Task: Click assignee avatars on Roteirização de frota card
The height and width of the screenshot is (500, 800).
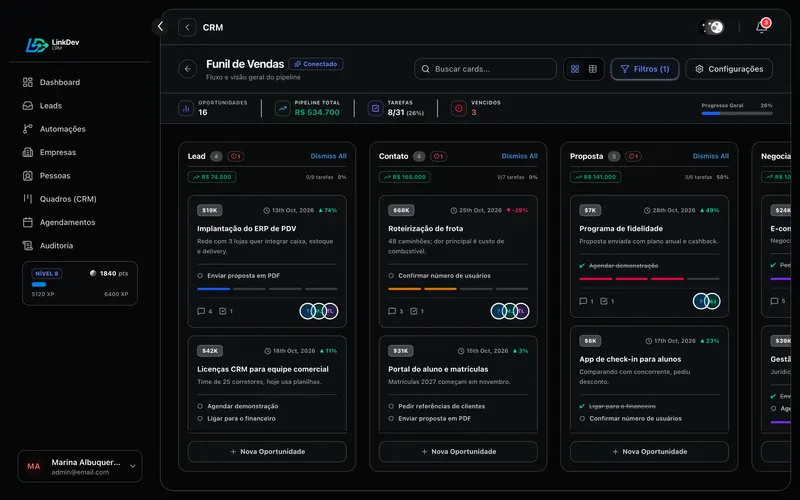Action: (x=510, y=311)
